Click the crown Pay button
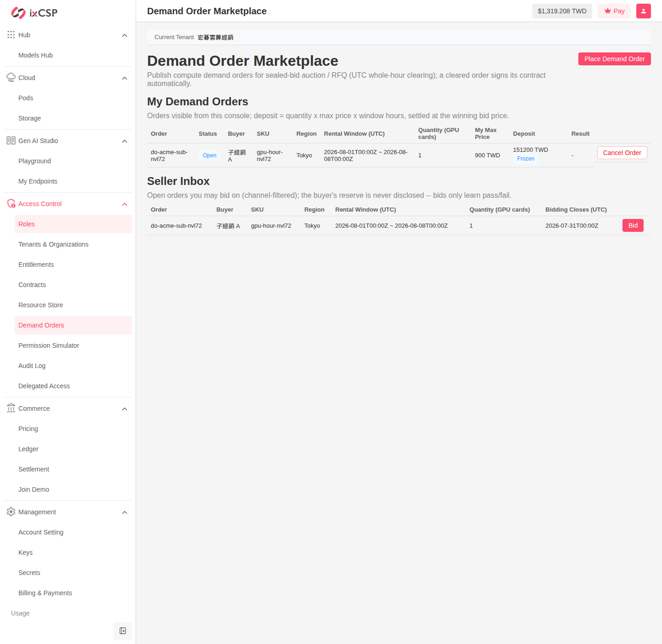 point(614,11)
